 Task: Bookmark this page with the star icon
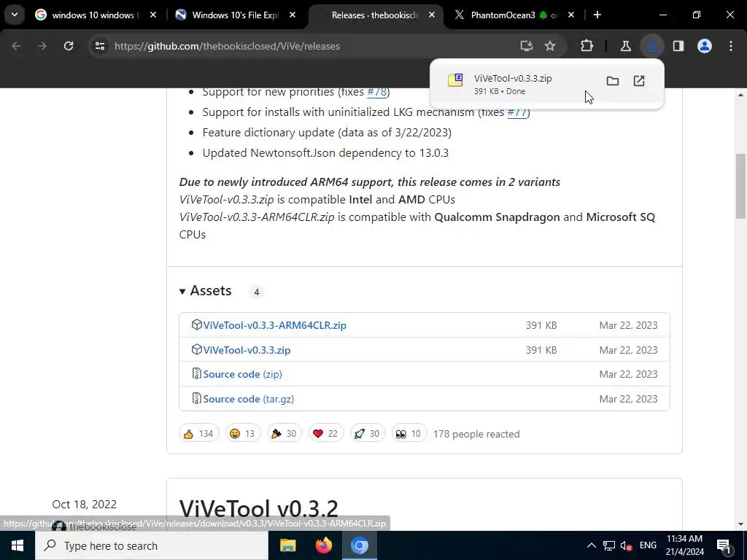coord(550,46)
